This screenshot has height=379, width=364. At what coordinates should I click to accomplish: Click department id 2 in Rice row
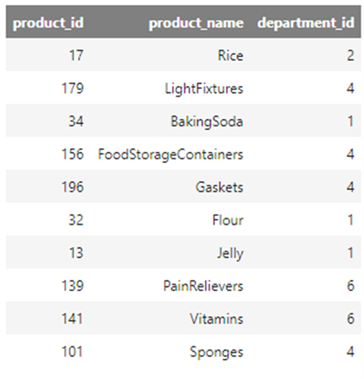[350, 55]
